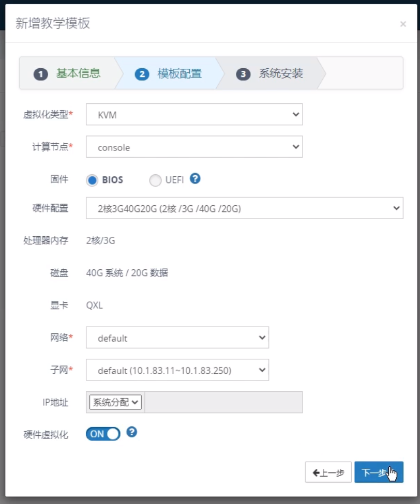
Task: Open the 子网 subnet dropdown
Action: [177, 370]
